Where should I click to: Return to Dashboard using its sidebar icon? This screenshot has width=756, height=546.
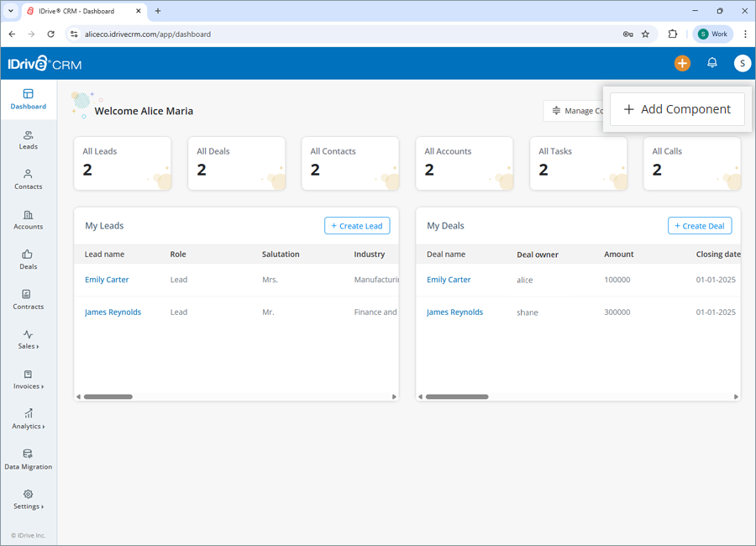point(28,100)
